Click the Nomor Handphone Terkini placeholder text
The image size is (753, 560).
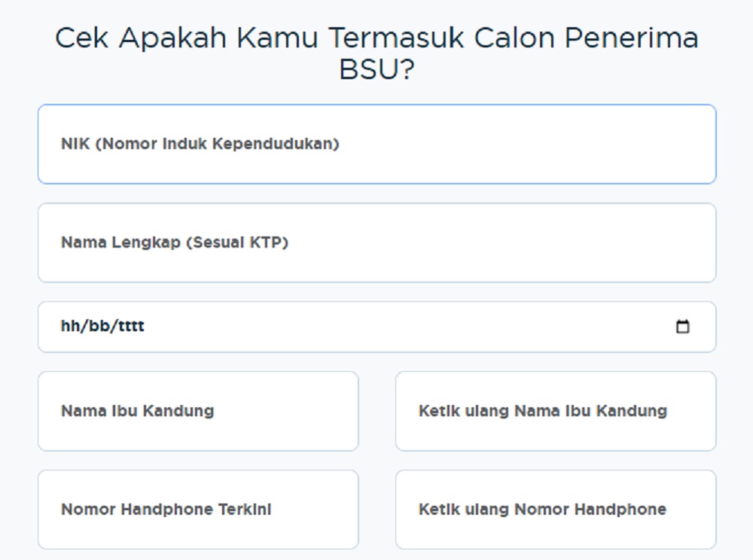coord(166,510)
